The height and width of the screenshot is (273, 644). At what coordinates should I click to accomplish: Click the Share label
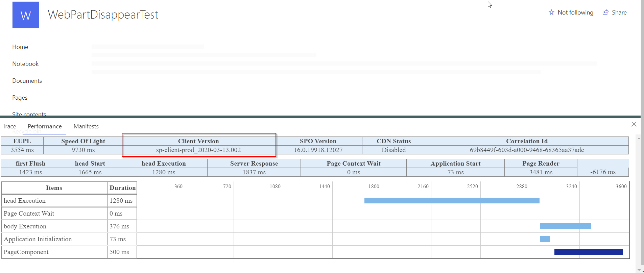619,13
